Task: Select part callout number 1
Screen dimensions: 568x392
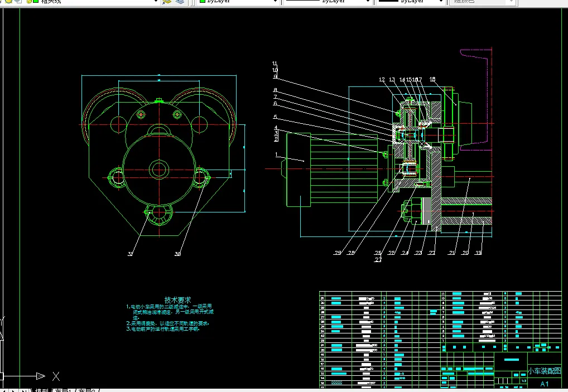Action: 276,154
